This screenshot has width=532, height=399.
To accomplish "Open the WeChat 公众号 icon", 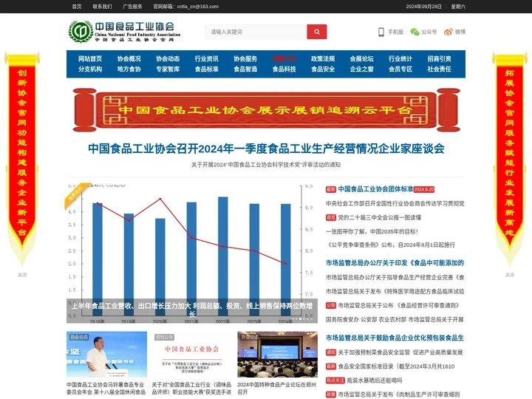I will (x=415, y=32).
